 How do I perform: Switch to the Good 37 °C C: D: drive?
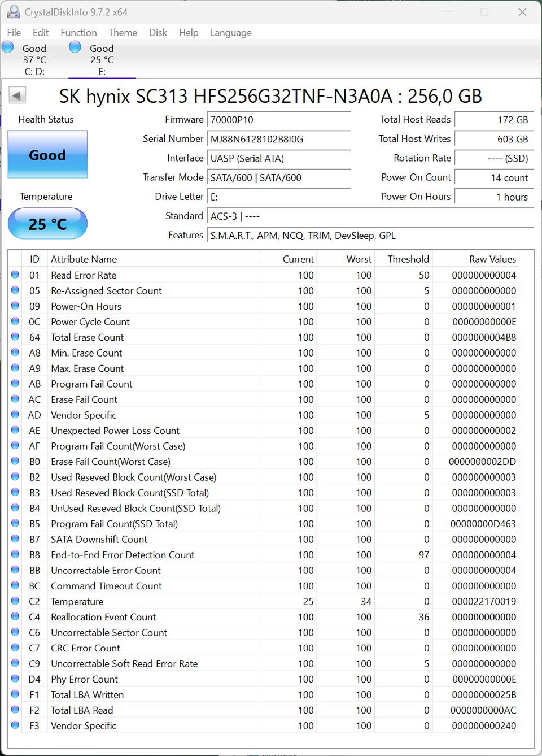[34, 59]
